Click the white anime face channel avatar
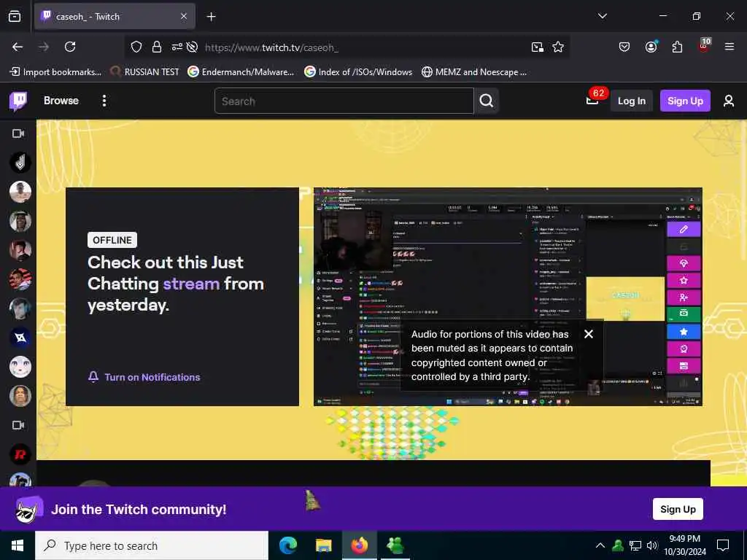The width and height of the screenshot is (747, 560). tap(20, 367)
